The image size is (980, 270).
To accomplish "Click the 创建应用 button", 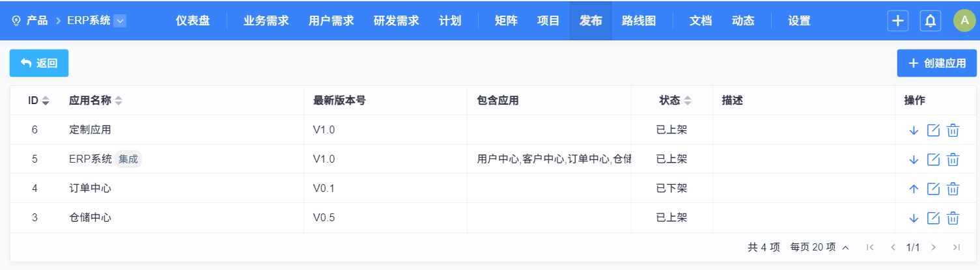I will pos(937,63).
